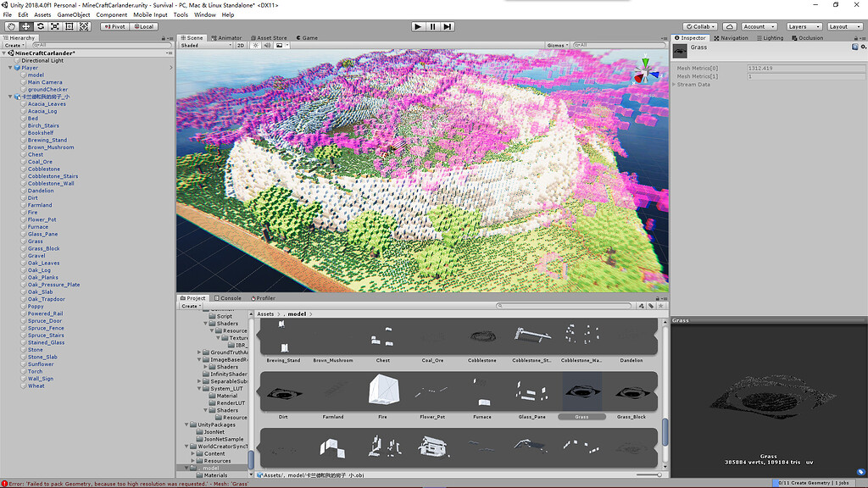Collapse the Player object in Hierarchy
868x488 pixels.
click(x=10, y=68)
